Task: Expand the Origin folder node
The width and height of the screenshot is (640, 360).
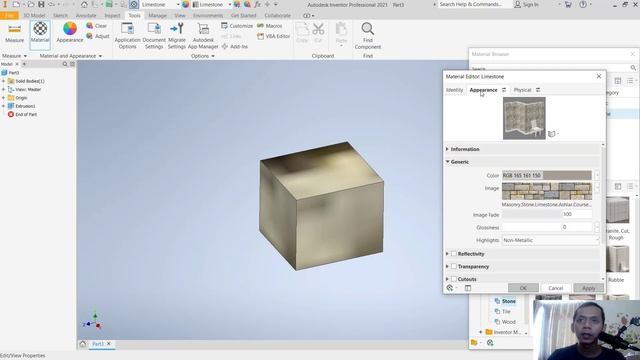Action: 4,98
